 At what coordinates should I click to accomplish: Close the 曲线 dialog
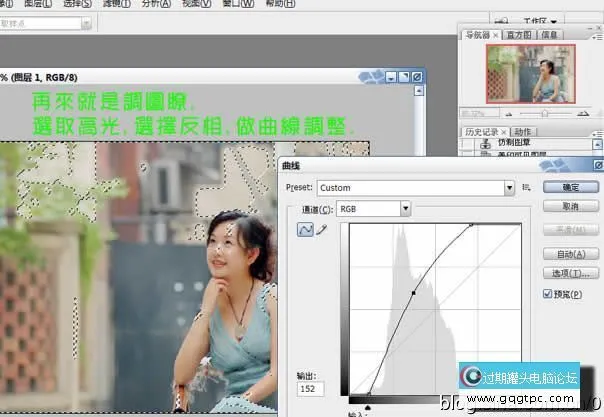pyautogui.click(x=599, y=166)
